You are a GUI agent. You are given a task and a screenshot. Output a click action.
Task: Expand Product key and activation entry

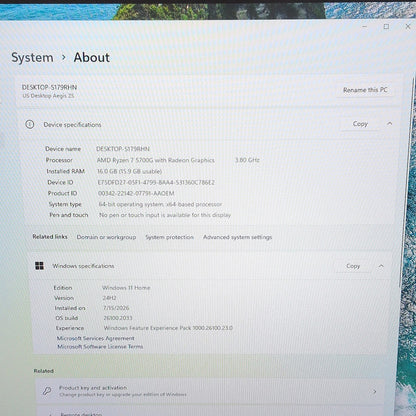click(210, 391)
